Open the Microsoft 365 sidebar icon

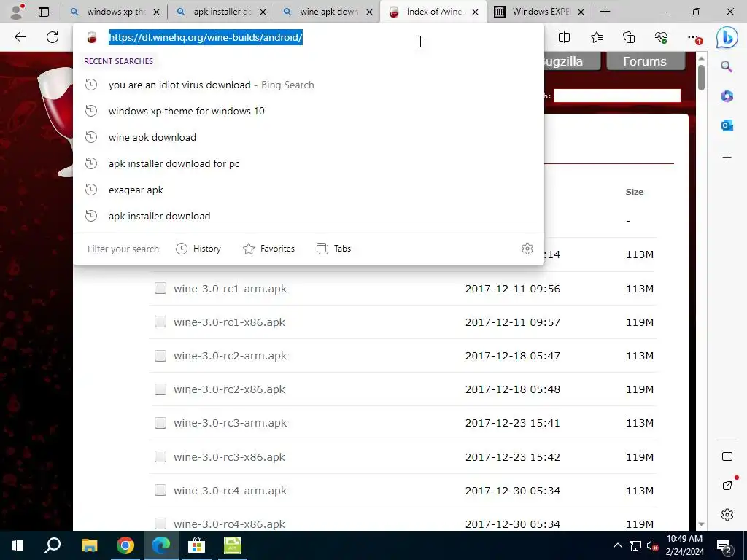click(727, 96)
